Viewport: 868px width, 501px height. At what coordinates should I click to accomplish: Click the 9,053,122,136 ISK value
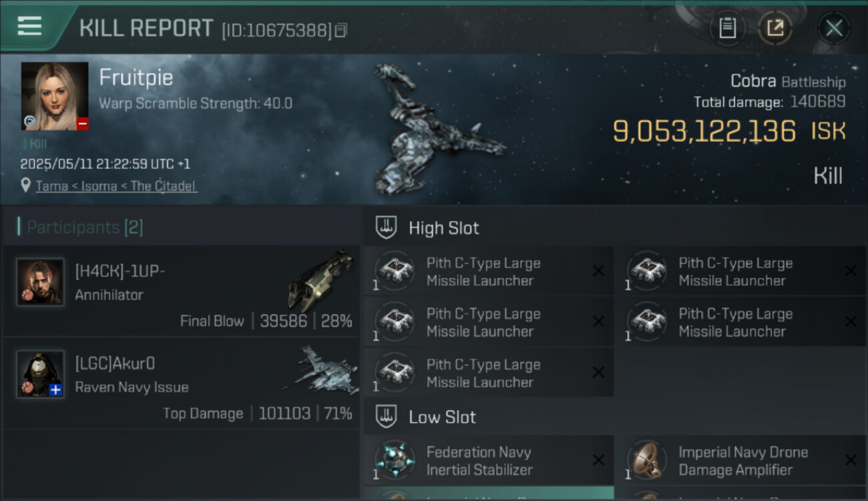click(704, 132)
